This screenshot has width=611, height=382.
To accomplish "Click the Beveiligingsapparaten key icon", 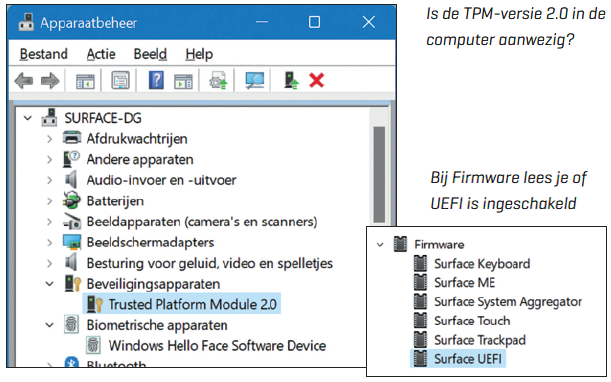I will (73, 283).
